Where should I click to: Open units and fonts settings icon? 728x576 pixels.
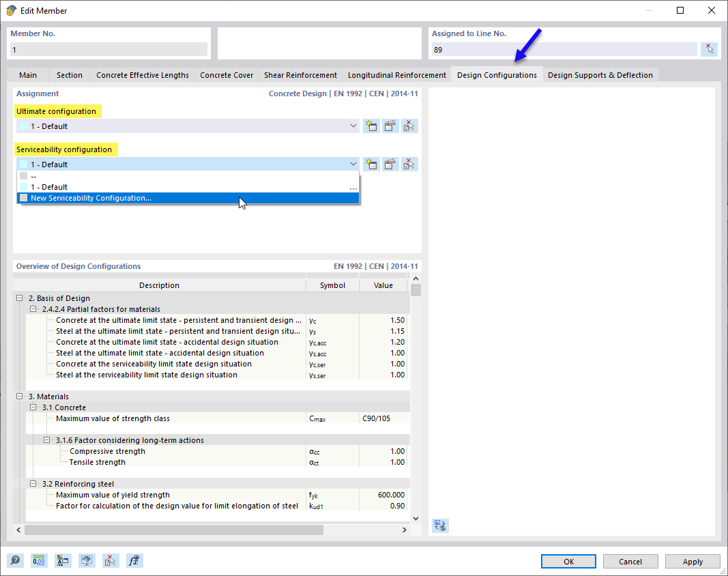pos(63,560)
